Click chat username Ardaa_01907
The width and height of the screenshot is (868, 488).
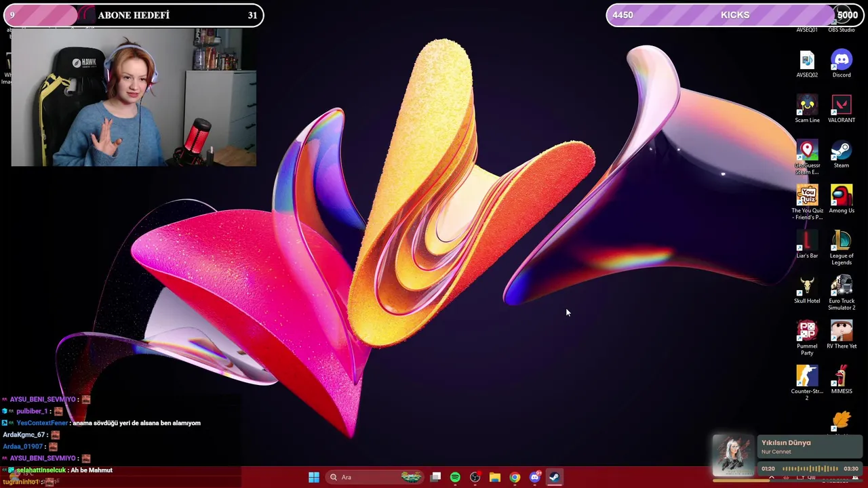pos(22,447)
